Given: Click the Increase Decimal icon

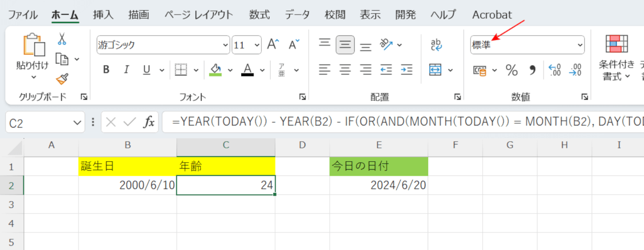Looking at the screenshot, I should coord(555,70).
